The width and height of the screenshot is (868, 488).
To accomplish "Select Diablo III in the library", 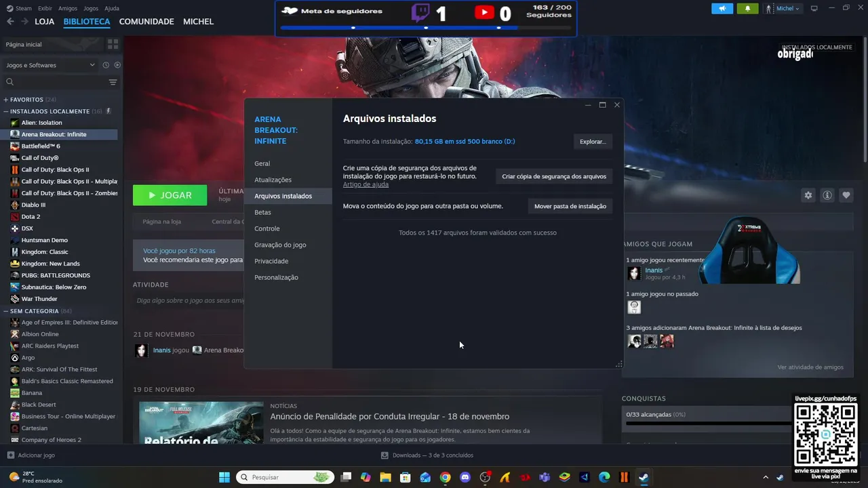I will tap(33, 205).
